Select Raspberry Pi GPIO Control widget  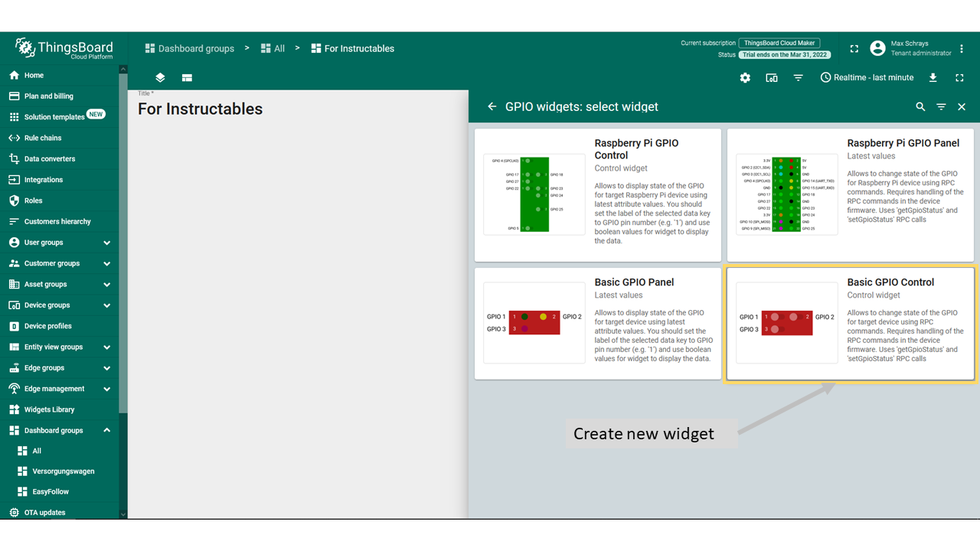point(598,195)
